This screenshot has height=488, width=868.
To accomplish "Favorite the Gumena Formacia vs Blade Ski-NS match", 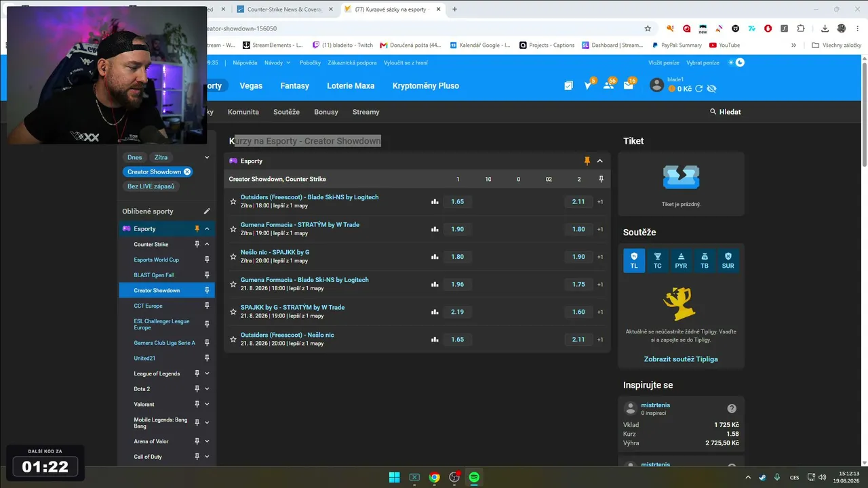I will tap(233, 284).
